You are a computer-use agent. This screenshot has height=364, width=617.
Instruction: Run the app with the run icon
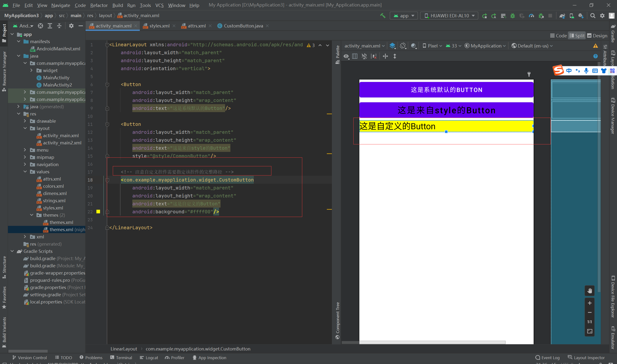pyautogui.click(x=484, y=16)
